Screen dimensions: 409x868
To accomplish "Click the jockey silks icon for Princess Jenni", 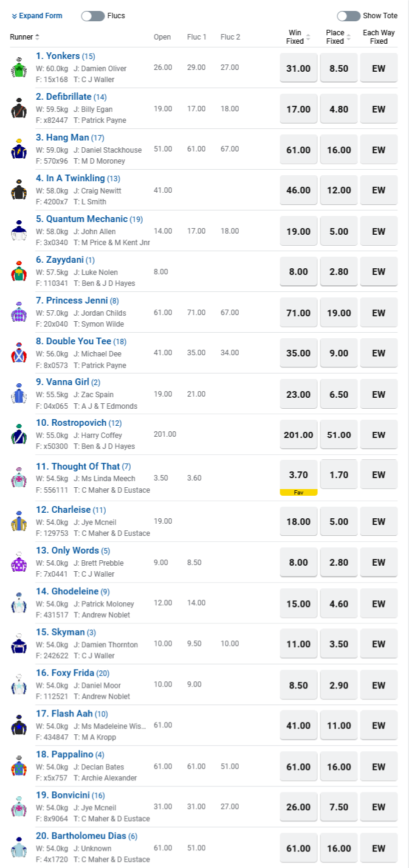I will click(19, 312).
